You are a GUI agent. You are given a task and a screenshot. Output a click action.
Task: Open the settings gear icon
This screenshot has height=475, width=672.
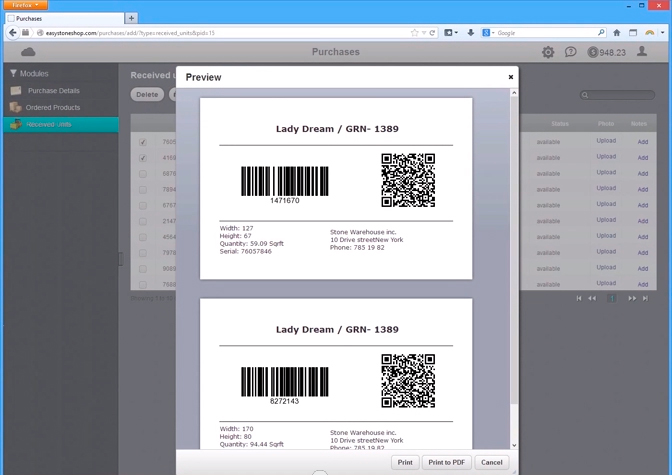[548, 52]
